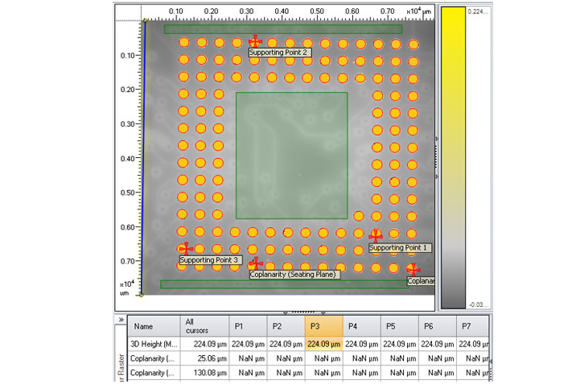
Task: Click the yellow-gray height color scale bar
Action: click(x=453, y=157)
